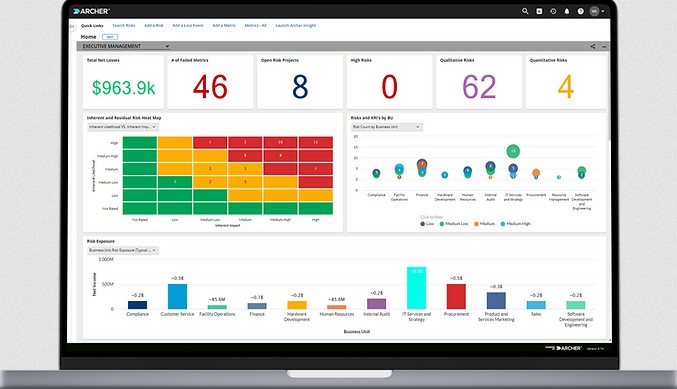This screenshot has height=389, width=677.
Task: Open the Open Risk Projects tile showing 8
Action: coord(300,82)
